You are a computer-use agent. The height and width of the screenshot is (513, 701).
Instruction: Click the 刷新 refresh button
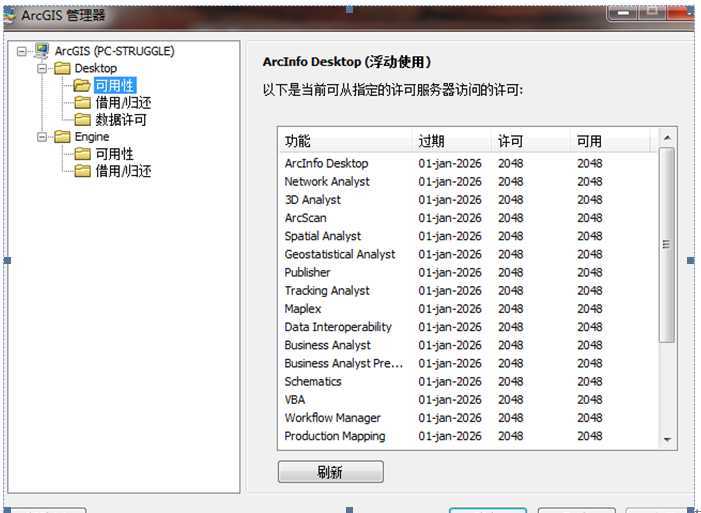[330, 472]
